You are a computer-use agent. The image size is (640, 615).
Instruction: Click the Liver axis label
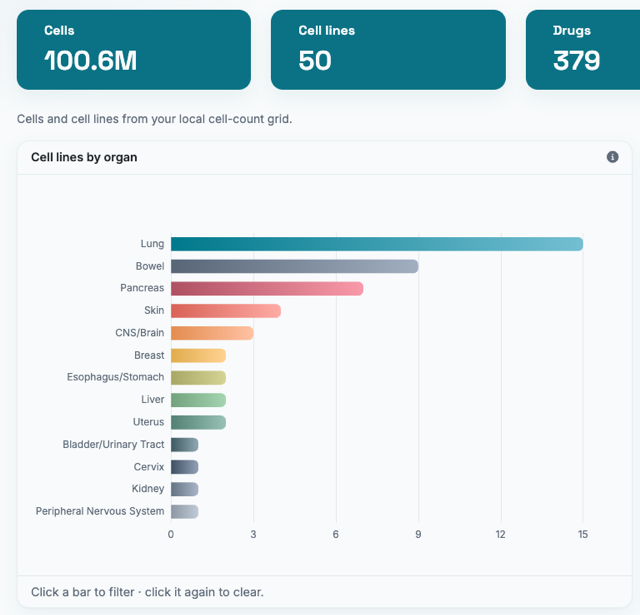pos(153,400)
